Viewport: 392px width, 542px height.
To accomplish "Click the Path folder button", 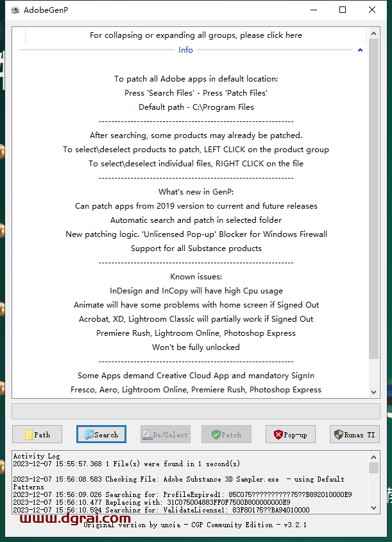I will pyautogui.click(x=37, y=434).
